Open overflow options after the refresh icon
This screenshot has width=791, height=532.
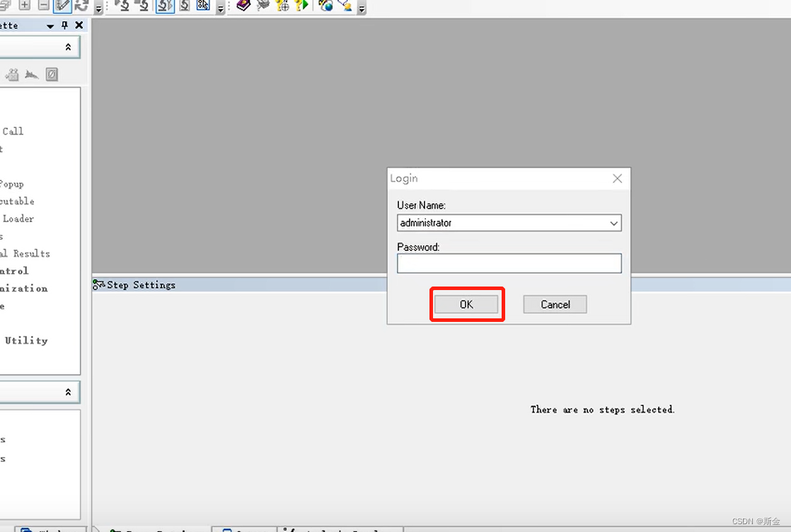click(99, 8)
